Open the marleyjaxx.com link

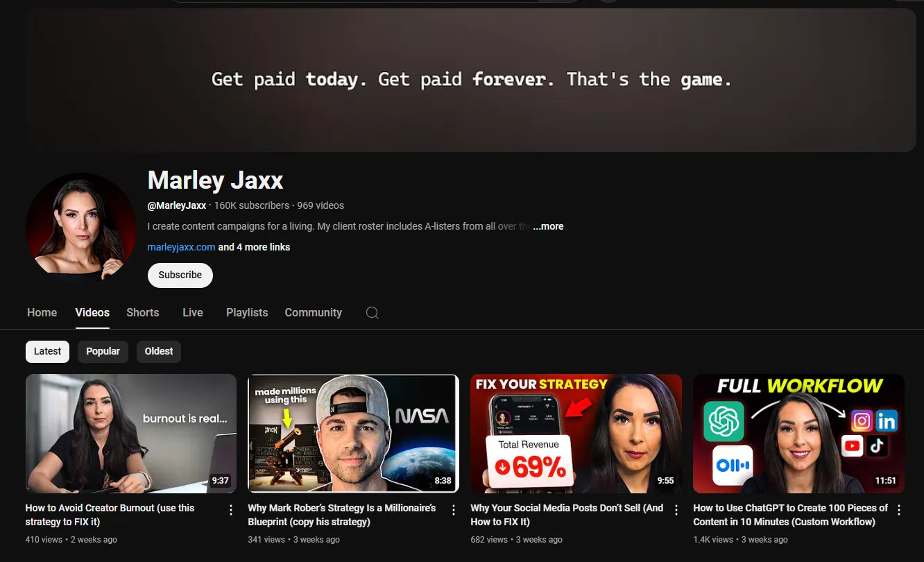(x=181, y=246)
